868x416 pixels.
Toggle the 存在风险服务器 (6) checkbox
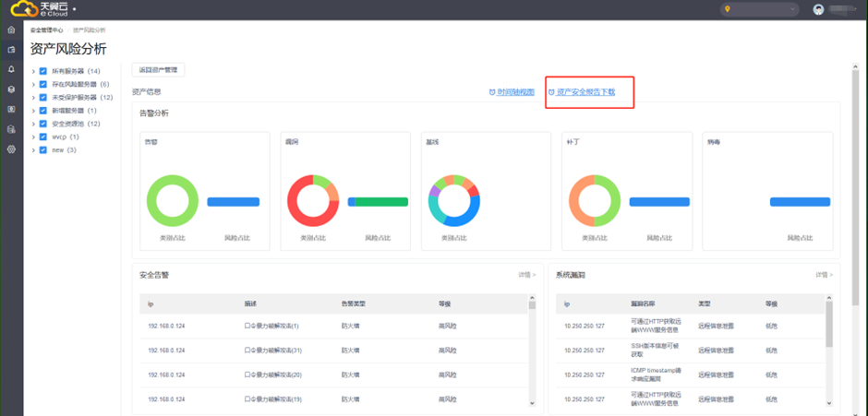pyautogui.click(x=43, y=84)
